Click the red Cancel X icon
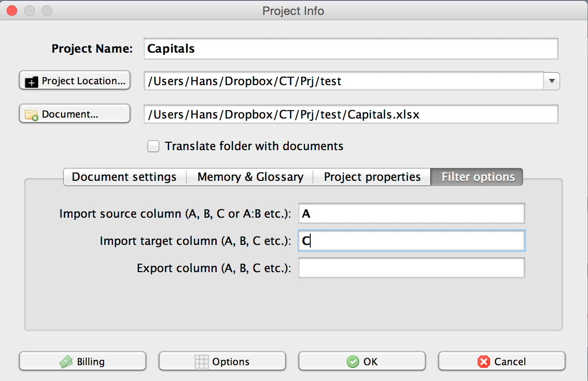 pyautogui.click(x=484, y=362)
